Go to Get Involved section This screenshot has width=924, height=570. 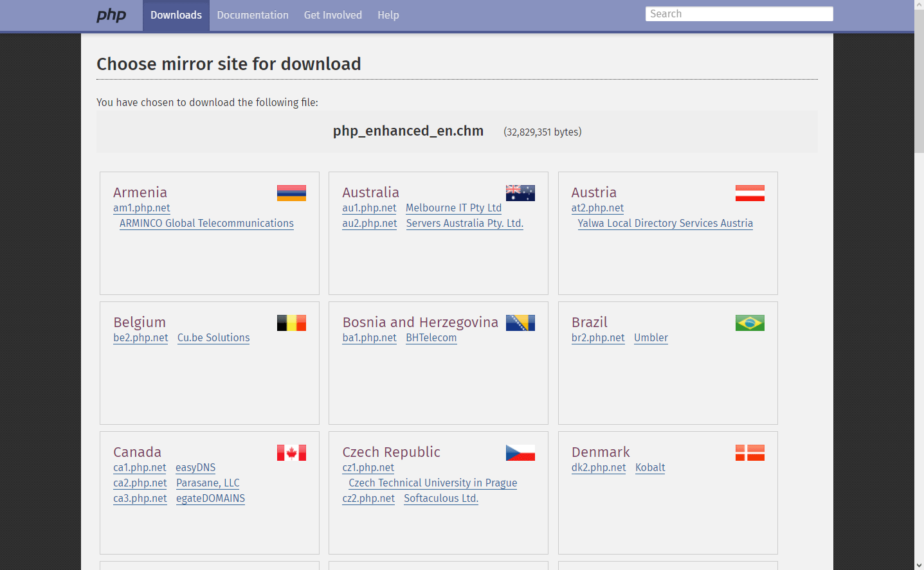pos(333,15)
